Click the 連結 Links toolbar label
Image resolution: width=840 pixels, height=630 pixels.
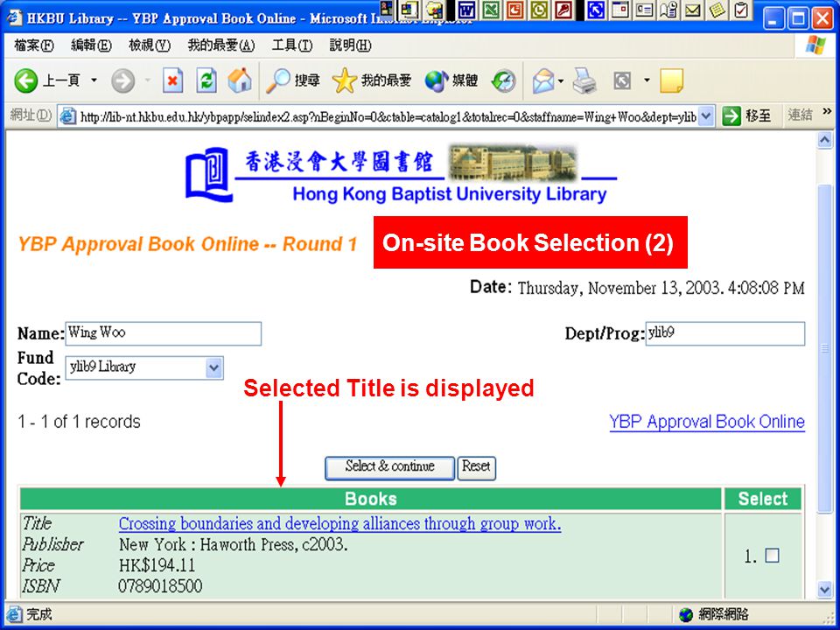click(800, 115)
